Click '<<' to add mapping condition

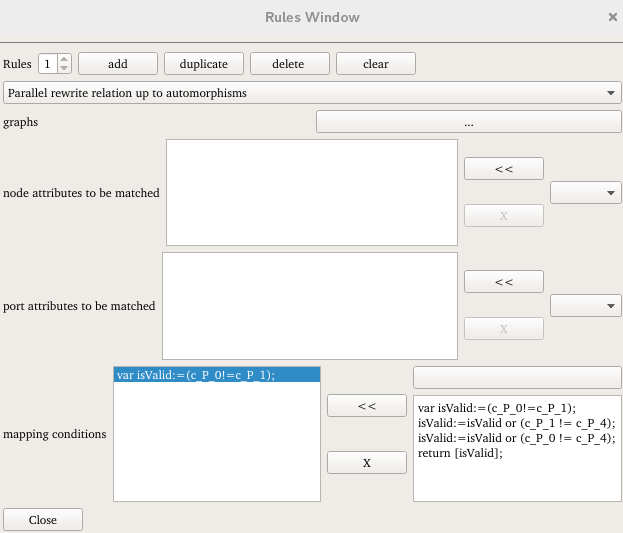367,405
